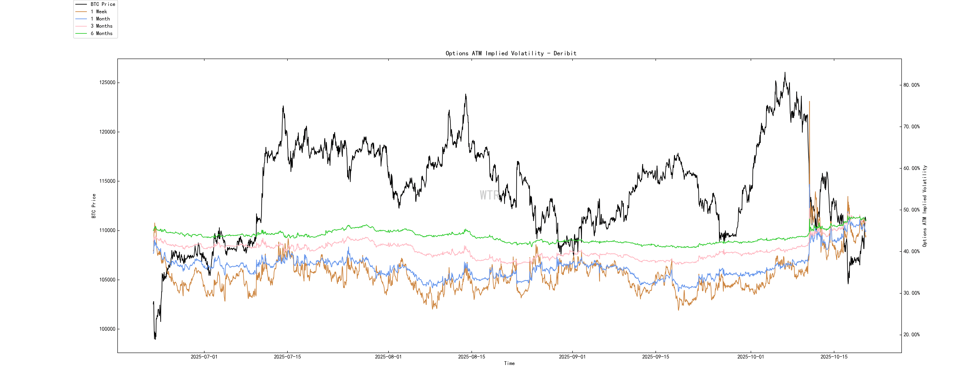980x392 pixels.
Task: Click the orange 1 Week legend line swatch
Action: (81, 11)
